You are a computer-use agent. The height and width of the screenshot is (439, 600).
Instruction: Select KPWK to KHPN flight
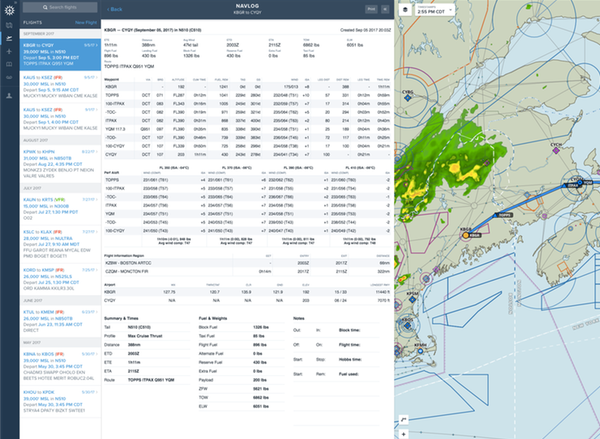pos(60,164)
